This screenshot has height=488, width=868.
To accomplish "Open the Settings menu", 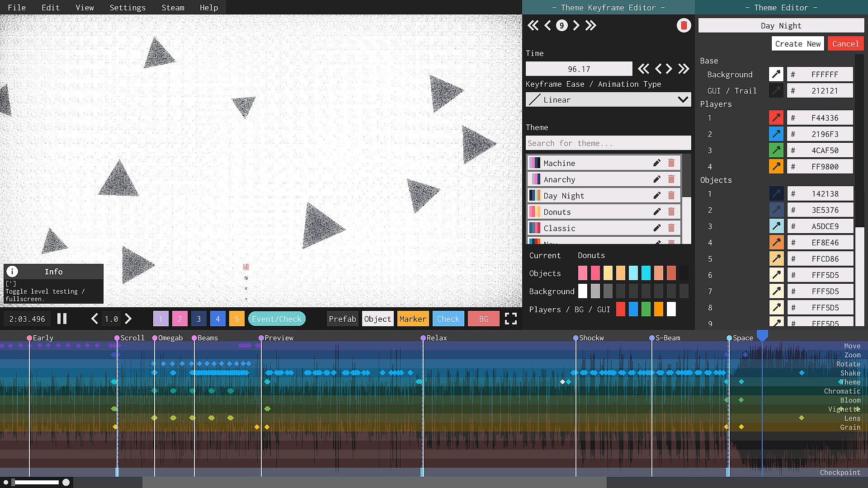I will 127,8.
